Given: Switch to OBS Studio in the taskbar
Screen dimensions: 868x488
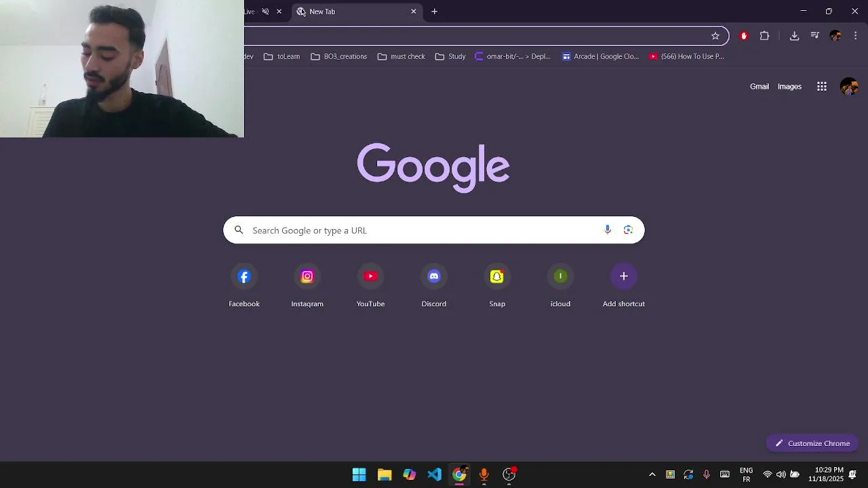Looking at the screenshot, I should [x=509, y=474].
